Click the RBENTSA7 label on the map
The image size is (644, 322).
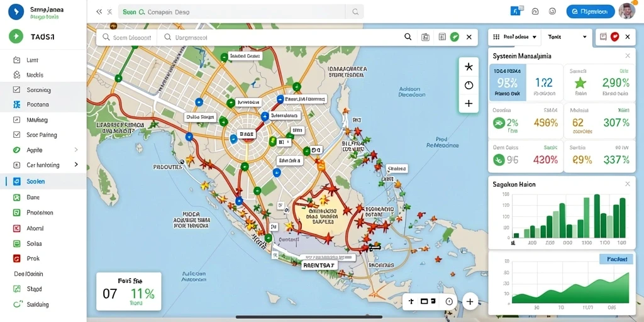[319, 265]
